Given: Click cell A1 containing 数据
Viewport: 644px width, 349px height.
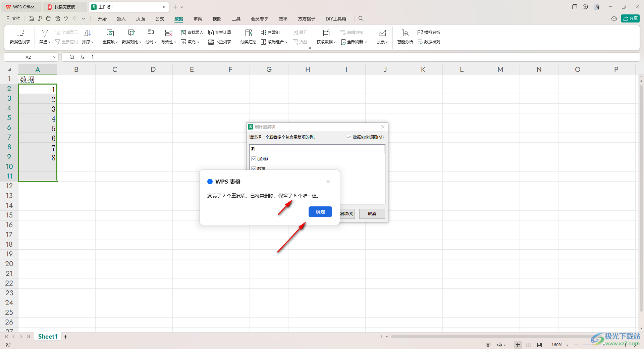Looking at the screenshot, I should click(38, 79).
